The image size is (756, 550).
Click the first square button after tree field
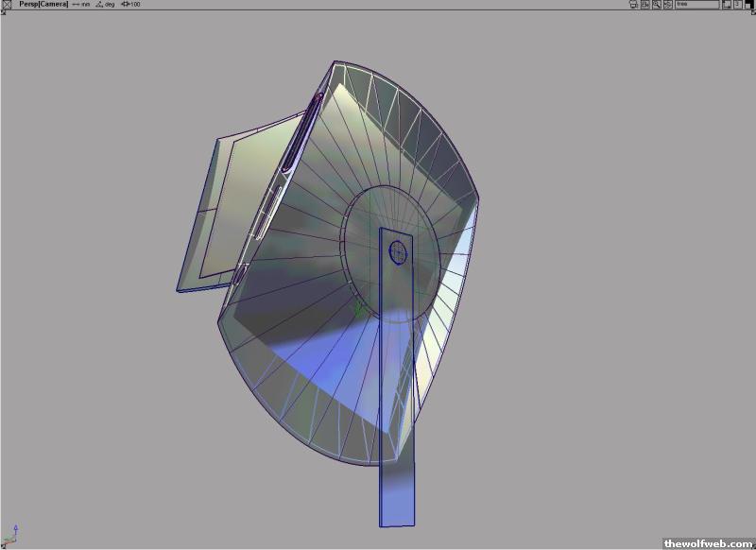(x=726, y=5)
